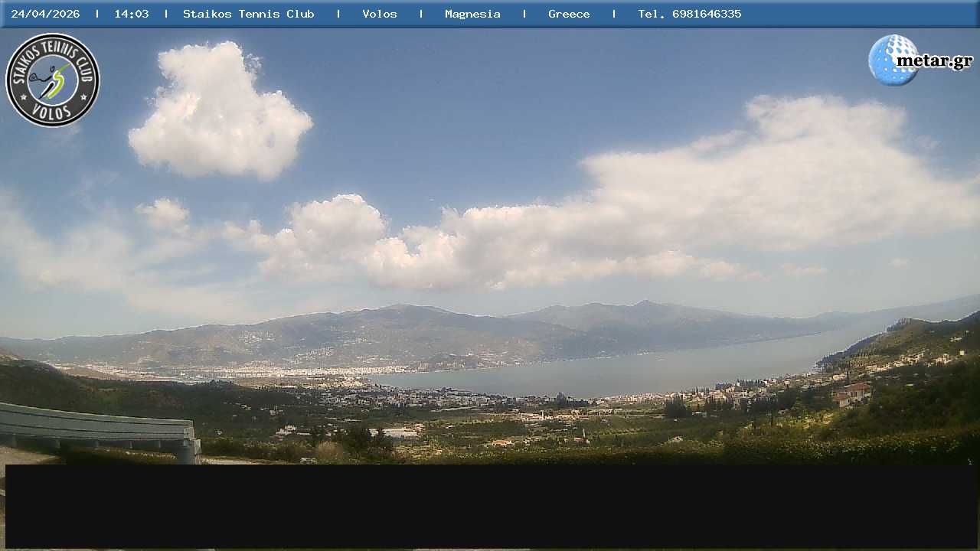Viewport: 980px width, 551px height.
Task: Click the Staikos Tennis Club circular logo
Action: [53, 80]
